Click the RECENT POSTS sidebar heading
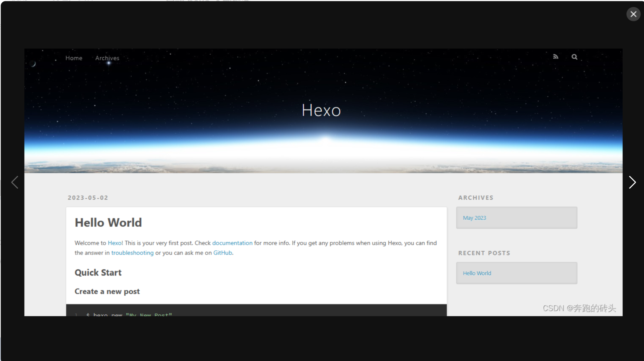The height and width of the screenshot is (361, 644). pos(484,253)
